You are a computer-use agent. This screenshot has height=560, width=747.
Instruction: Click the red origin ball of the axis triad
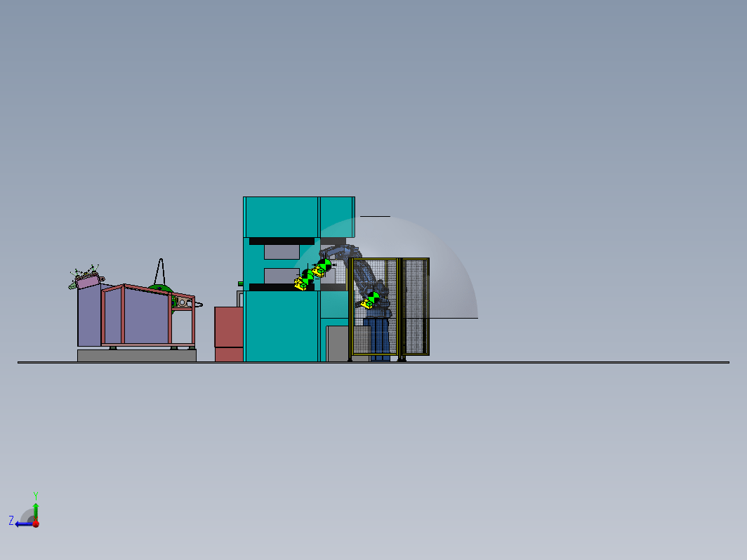[x=36, y=524]
